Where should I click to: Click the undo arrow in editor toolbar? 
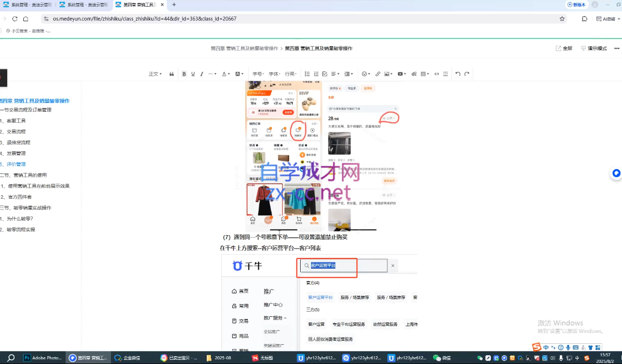click(458, 74)
